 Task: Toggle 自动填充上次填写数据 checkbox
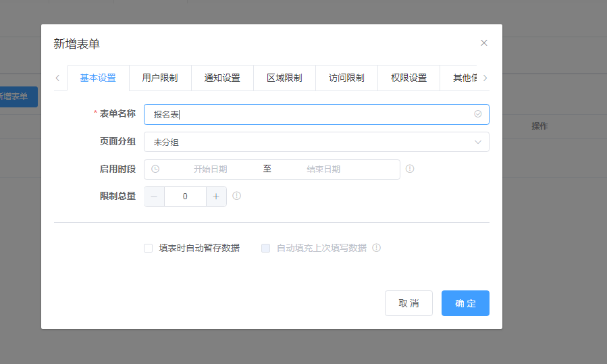265,248
